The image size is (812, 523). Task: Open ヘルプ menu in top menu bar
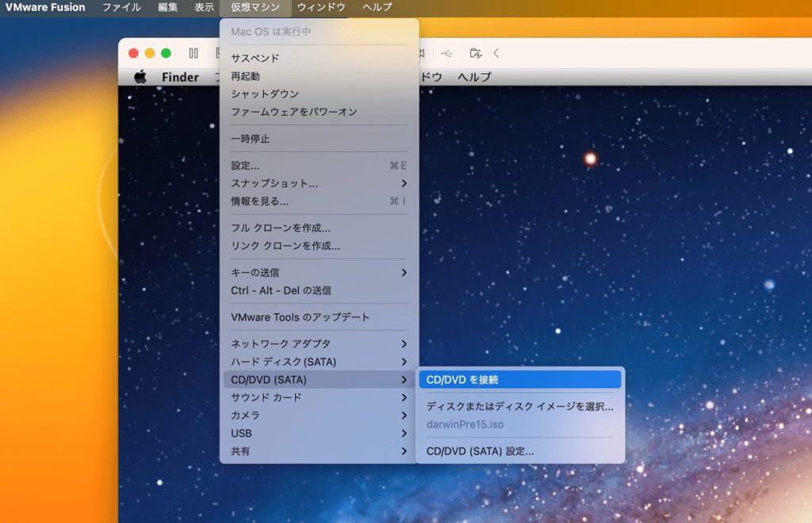coord(377,7)
